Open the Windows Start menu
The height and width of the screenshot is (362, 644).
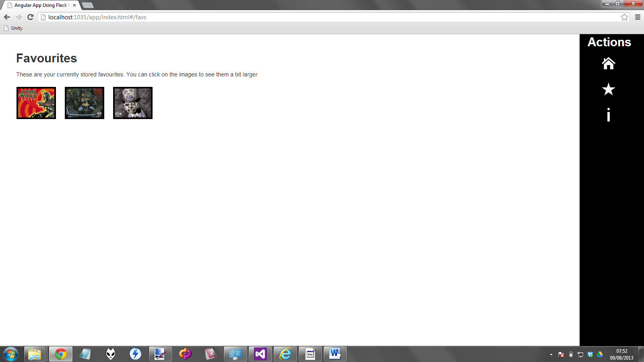(x=11, y=354)
